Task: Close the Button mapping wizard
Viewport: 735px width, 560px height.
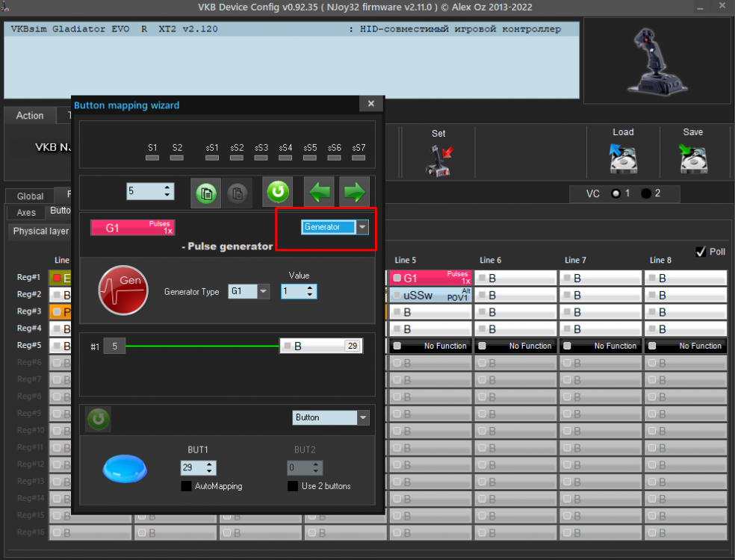Action: tap(371, 104)
